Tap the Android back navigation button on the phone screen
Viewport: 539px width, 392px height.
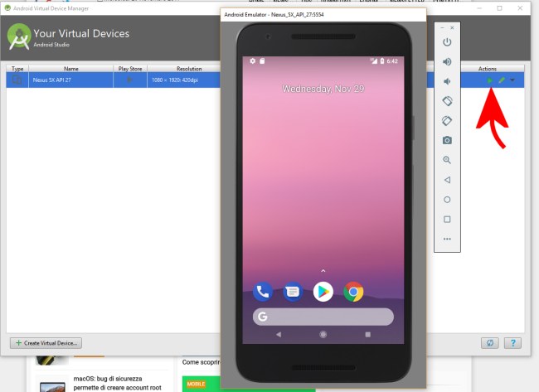click(279, 334)
